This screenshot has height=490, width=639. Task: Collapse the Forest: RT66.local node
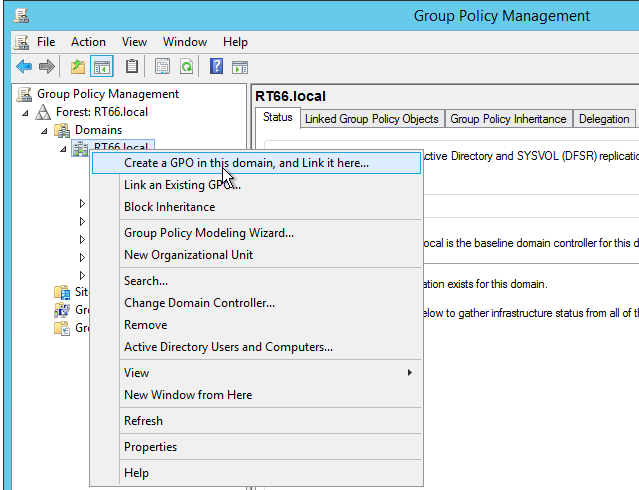25,113
